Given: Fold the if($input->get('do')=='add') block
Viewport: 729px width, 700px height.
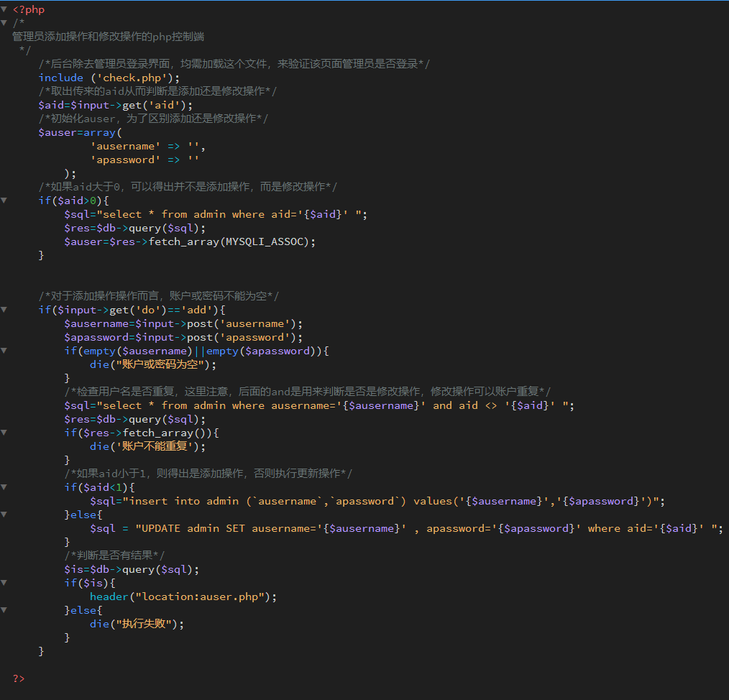Looking at the screenshot, I should [4, 310].
